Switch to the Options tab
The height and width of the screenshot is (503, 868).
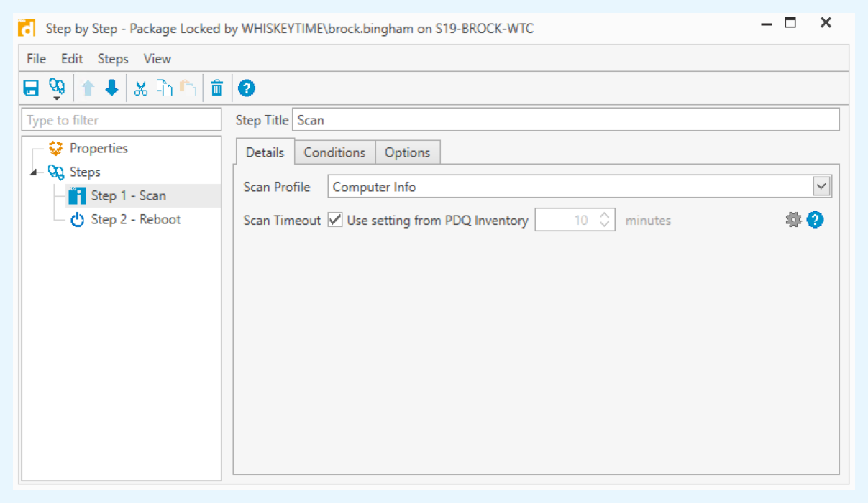(x=408, y=152)
